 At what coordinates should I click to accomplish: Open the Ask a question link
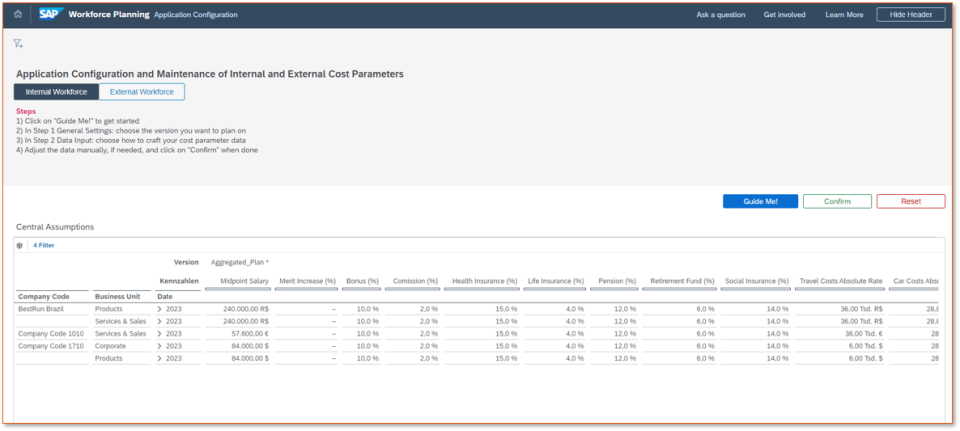[721, 15]
